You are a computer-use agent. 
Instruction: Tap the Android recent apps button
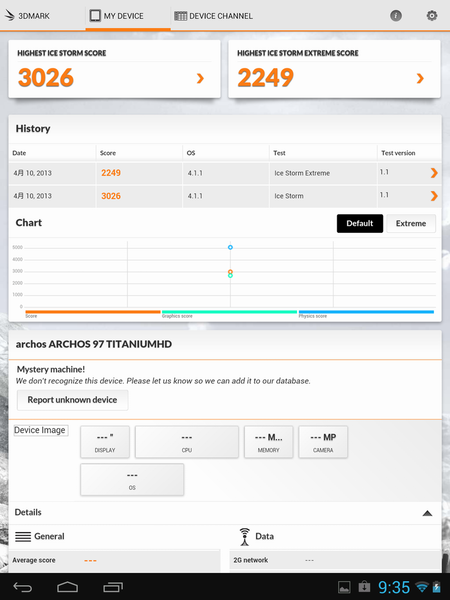pyautogui.click(x=113, y=587)
